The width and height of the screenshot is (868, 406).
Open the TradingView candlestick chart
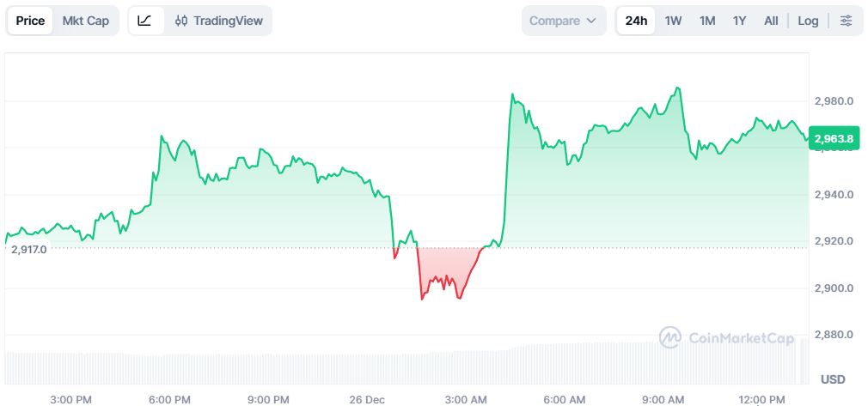coord(218,21)
